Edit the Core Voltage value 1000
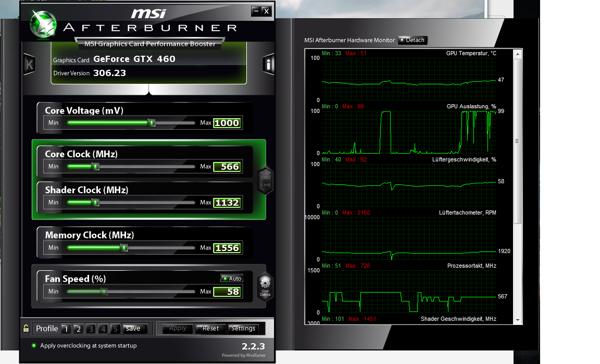Screen dimensions: 600x364 [x=227, y=123]
